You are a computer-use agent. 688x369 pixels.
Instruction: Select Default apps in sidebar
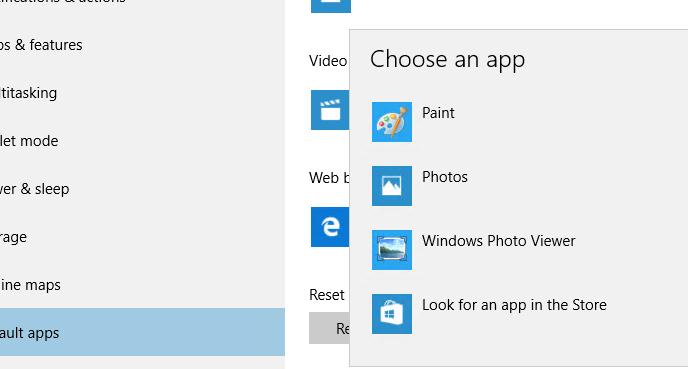[x=142, y=332]
